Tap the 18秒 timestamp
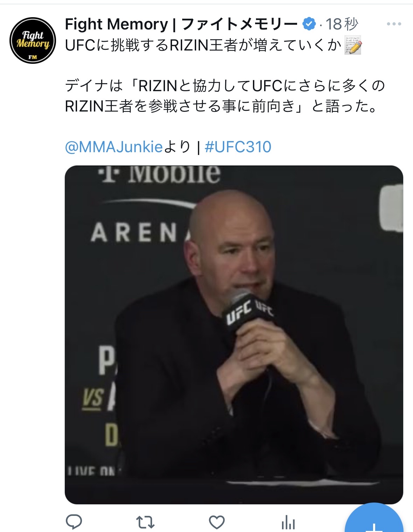Image resolution: width=413 pixels, height=532 pixels. pos(342,24)
